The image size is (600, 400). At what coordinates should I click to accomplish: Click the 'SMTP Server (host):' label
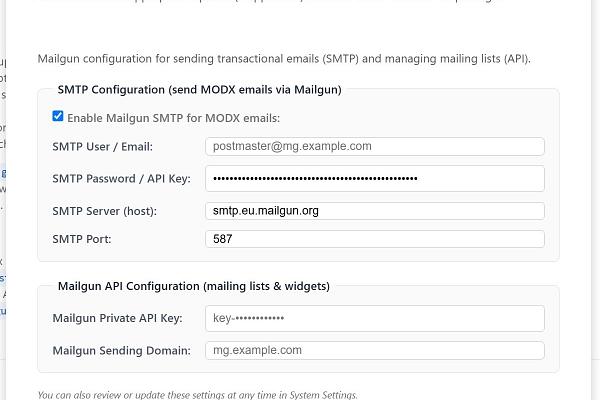[104, 211]
